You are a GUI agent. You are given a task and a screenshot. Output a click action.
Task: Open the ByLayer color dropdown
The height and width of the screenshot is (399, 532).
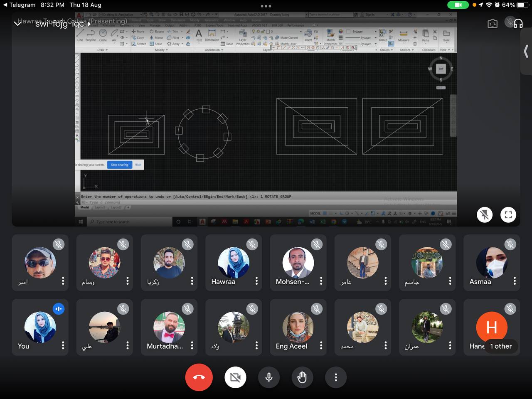pyautogui.click(x=375, y=30)
